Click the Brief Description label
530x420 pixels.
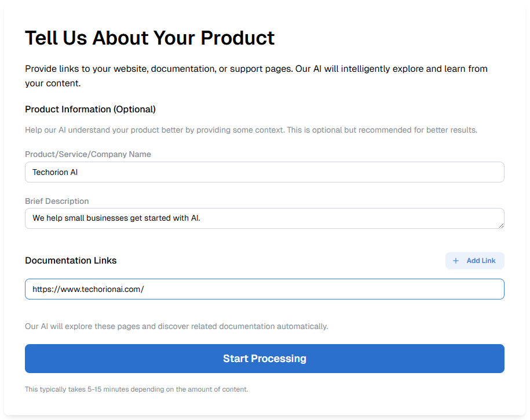(x=57, y=201)
